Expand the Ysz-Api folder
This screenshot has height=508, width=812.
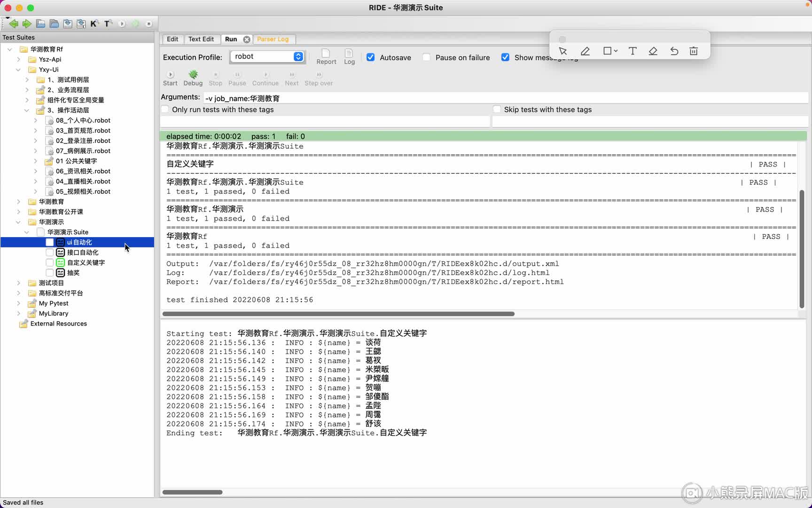click(18, 59)
